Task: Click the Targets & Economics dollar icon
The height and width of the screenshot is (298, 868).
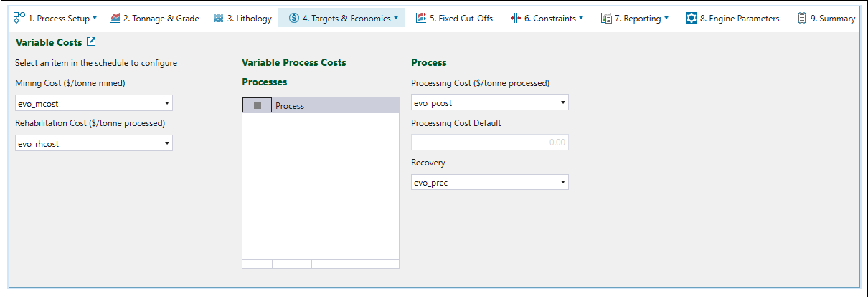Action: click(x=294, y=18)
